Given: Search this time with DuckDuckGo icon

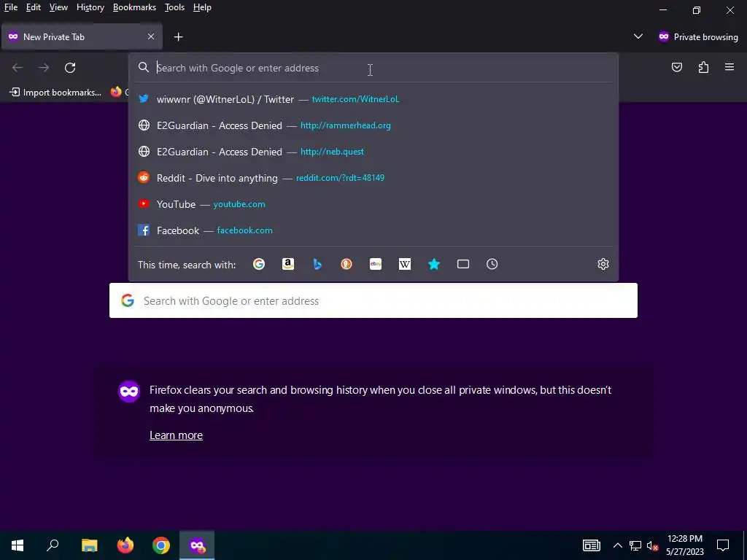Looking at the screenshot, I should tap(347, 264).
